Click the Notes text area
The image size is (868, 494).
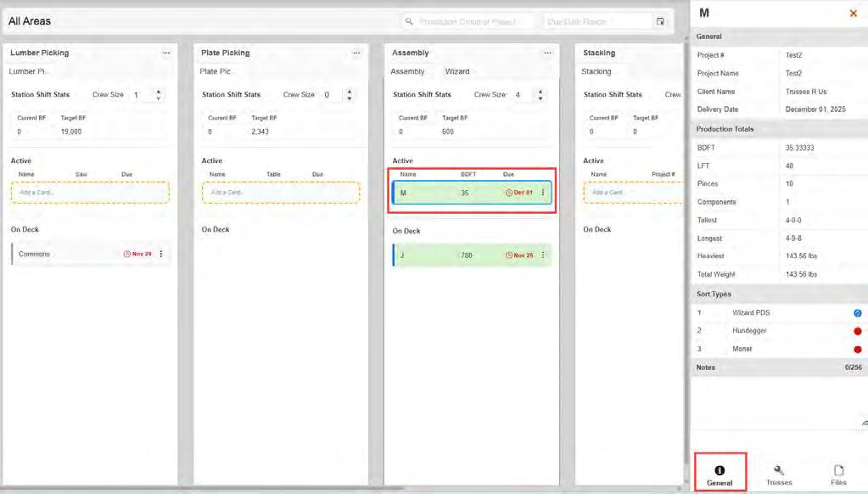(779, 402)
